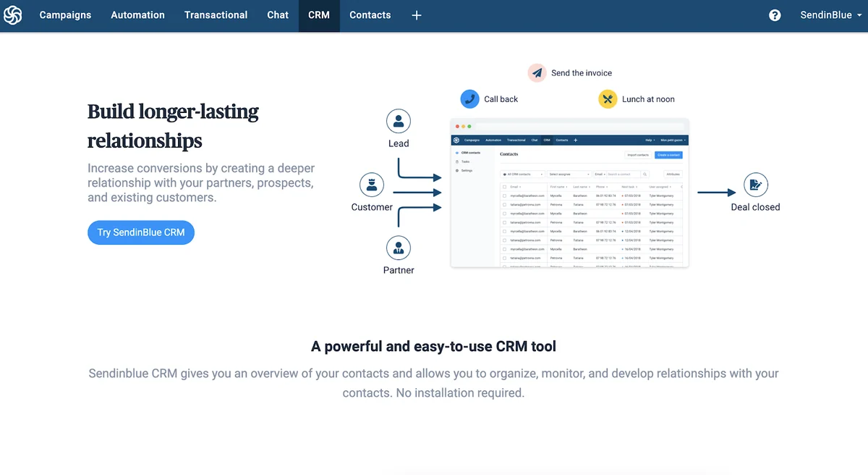Go to the Automation tab
868x475 pixels.
click(x=137, y=15)
